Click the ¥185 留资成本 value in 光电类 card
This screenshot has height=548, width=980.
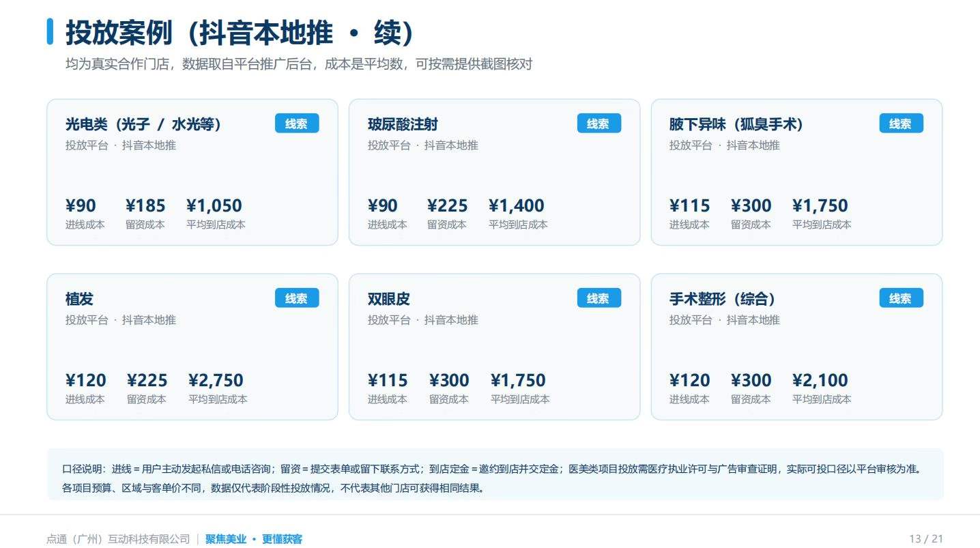pyautogui.click(x=145, y=205)
